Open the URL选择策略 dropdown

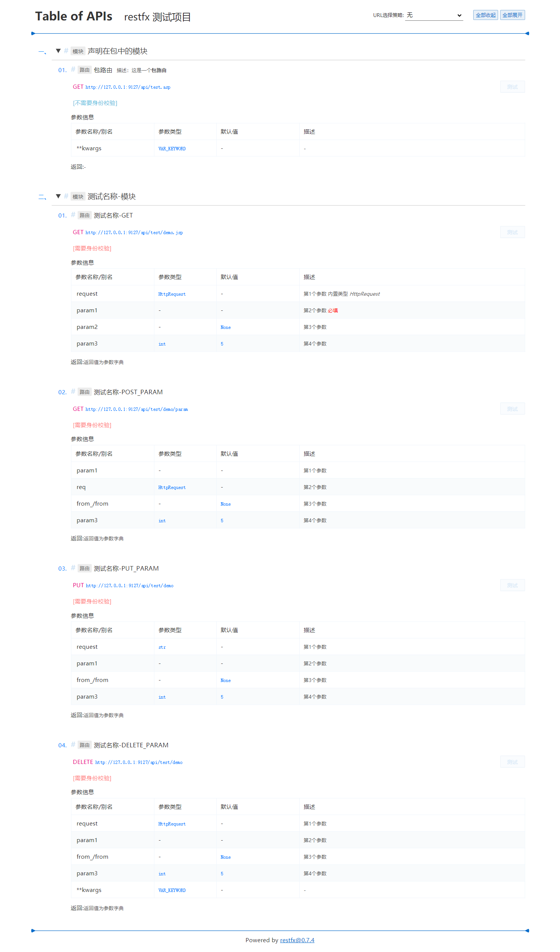click(x=434, y=15)
